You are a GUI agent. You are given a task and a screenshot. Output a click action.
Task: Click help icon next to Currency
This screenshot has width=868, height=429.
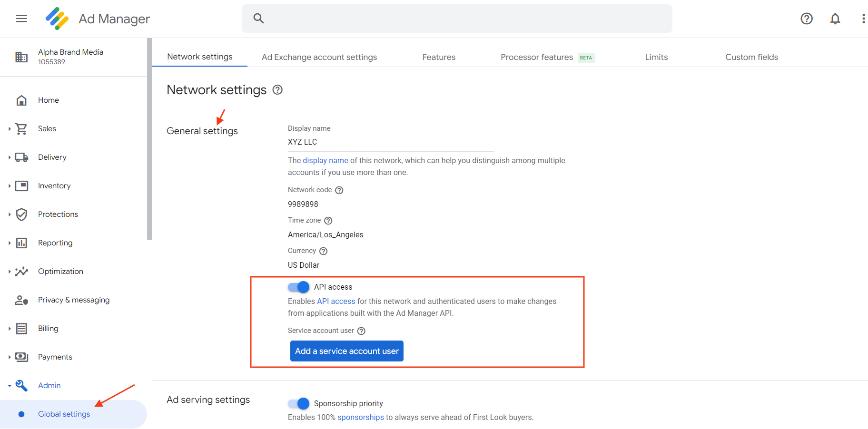point(324,251)
